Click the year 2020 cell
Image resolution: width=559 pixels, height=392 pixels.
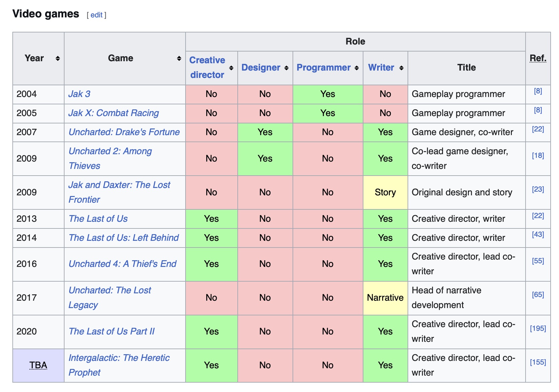(x=38, y=331)
